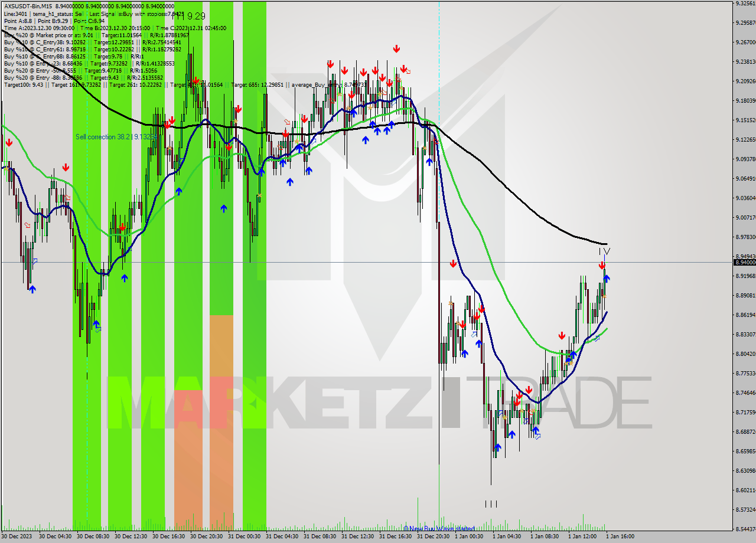The height and width of the screenshot is (543, 756).
Task: Click the 'Buy %20 @ Entry -88' line
Action: tap(83, 77)
